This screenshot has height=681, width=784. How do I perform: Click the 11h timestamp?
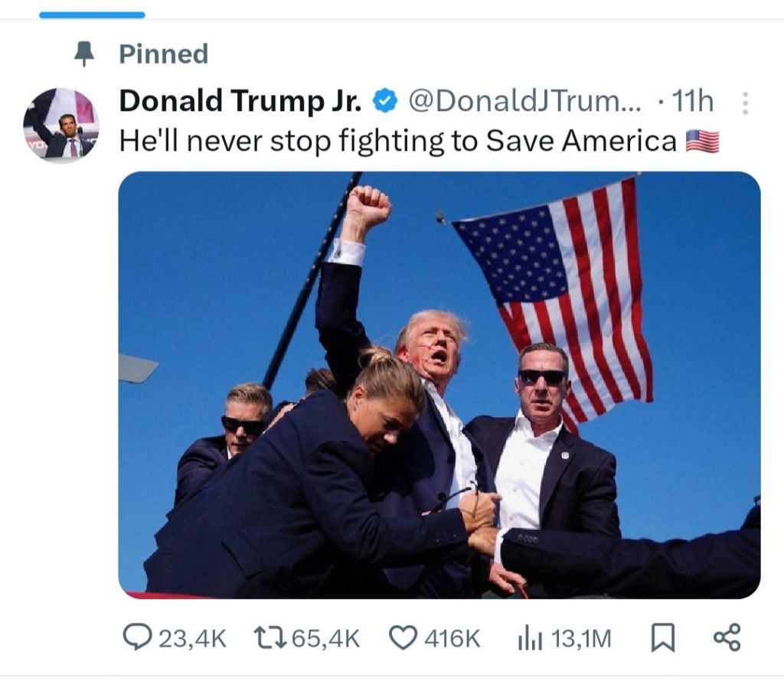pyautogui.click(x=692, y=101)
